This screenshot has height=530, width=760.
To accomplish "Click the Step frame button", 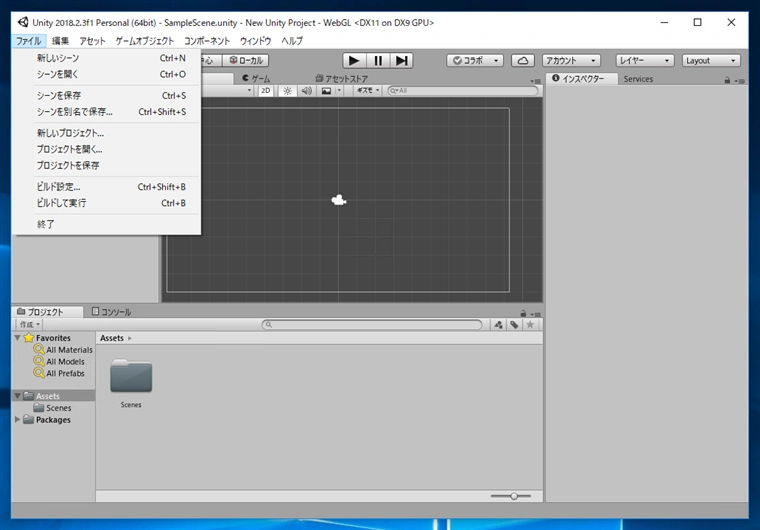I will (401, 61).
